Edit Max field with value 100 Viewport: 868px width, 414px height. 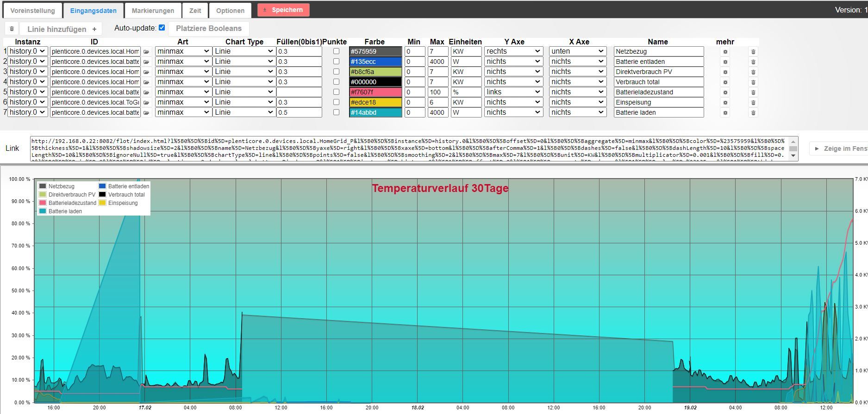pyautogui.click(x=437, y=92)
